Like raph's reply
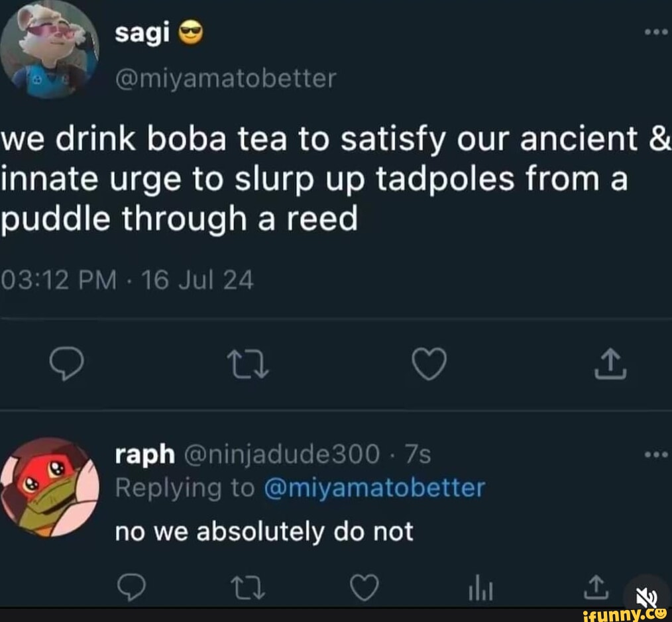This screenshot has width=672, height=622. 364,586
